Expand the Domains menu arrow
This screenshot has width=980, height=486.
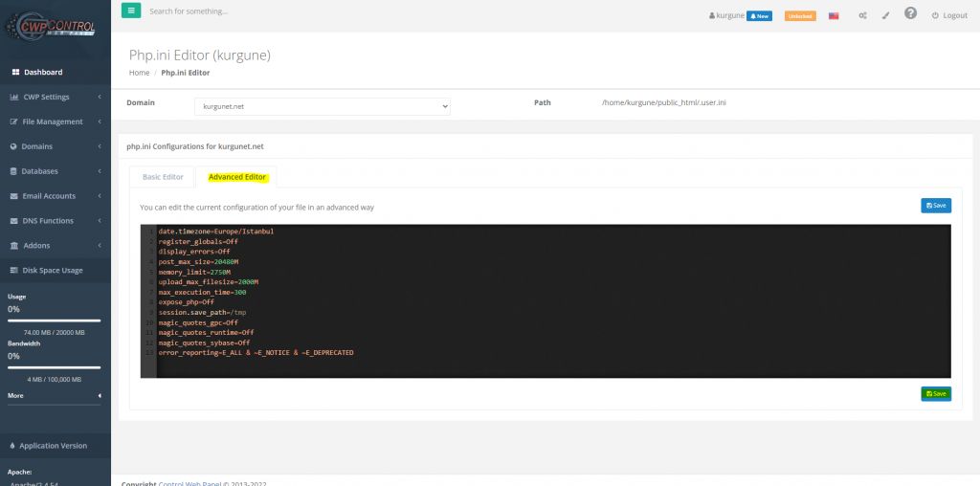click(x=100, y=146)
